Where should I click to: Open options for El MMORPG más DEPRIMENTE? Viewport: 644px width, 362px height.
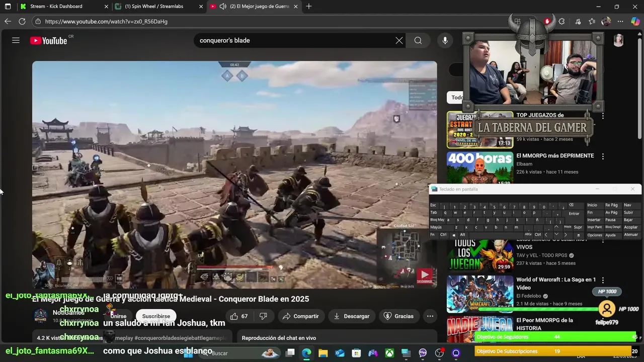(x=603, y=156)
